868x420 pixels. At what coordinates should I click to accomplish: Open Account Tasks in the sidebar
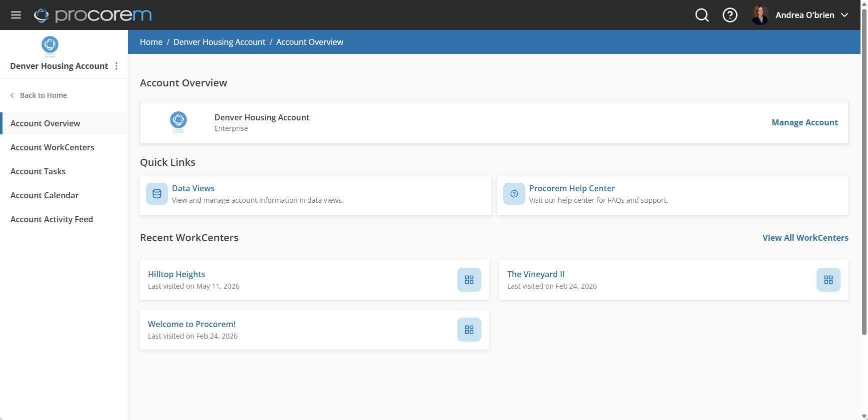coord(64,171)
